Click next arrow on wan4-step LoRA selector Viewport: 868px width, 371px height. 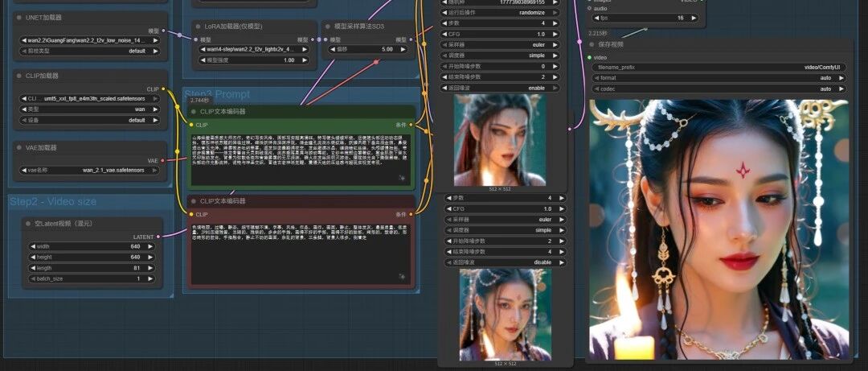click(x=305, y=49)
